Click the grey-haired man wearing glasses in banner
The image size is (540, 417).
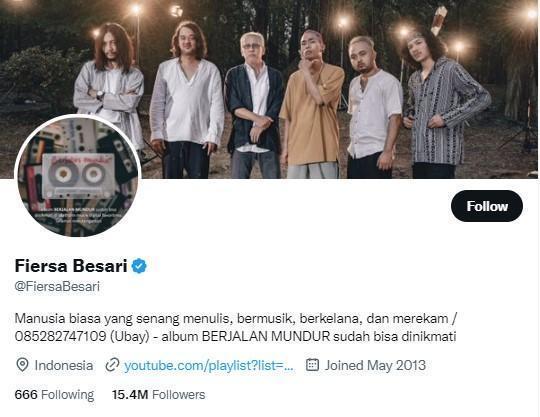pos(254,105)
